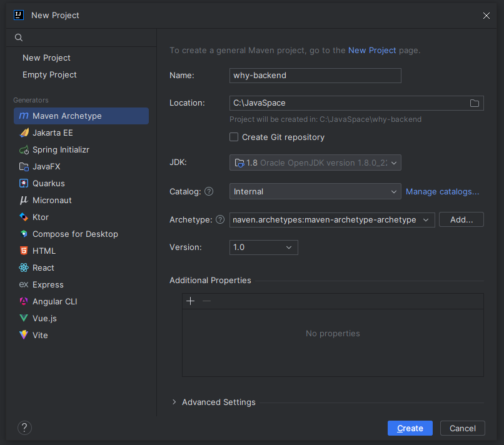Click the Compose for Desktop icon

click(x=24, y=234)
